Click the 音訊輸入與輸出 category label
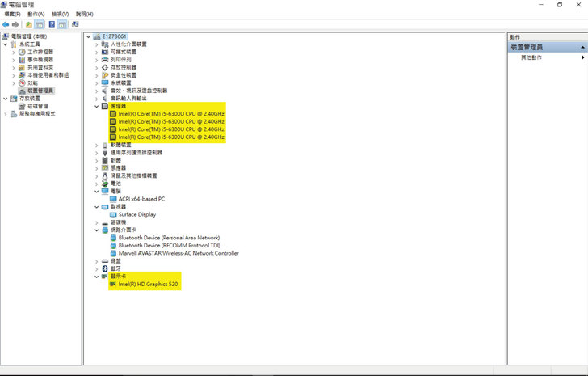The image size is (588, 376). pyautogui.click(x=128, y=99)
